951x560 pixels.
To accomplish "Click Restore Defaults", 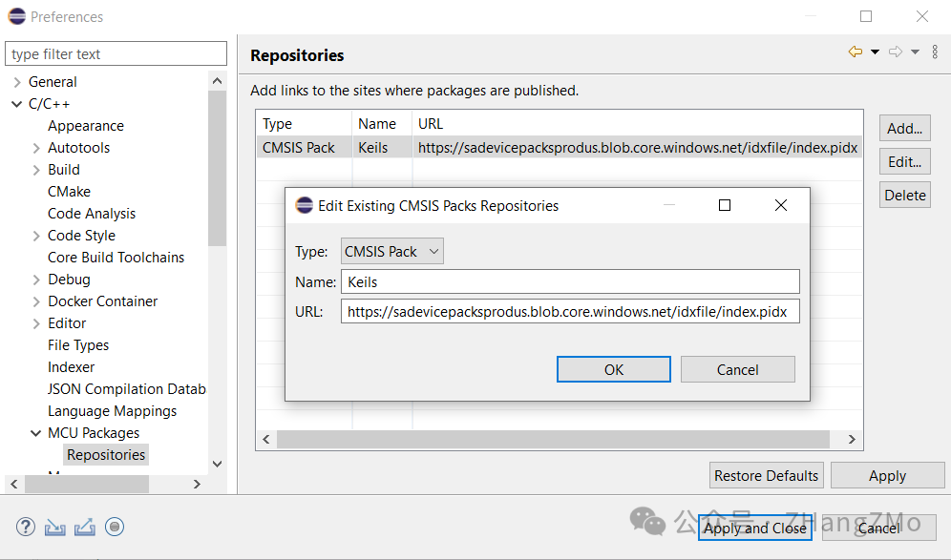I will point(766,476).
